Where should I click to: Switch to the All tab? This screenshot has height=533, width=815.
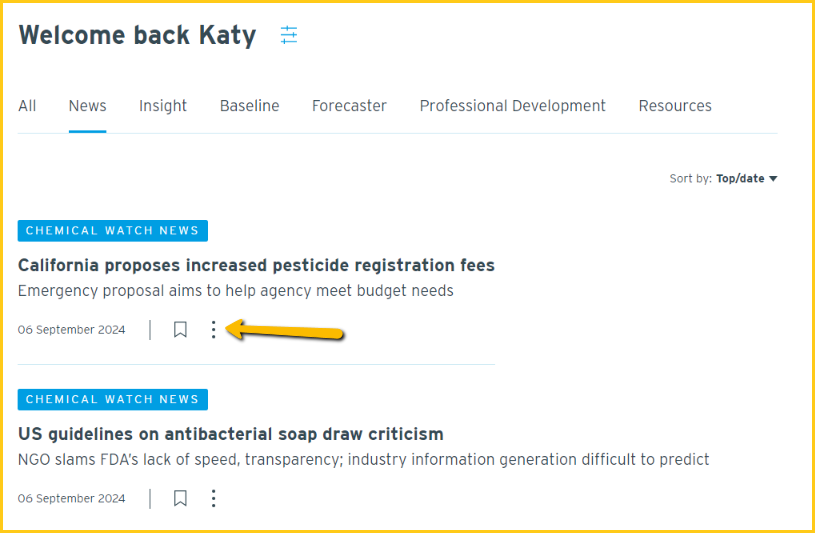[x=27, y=106]
